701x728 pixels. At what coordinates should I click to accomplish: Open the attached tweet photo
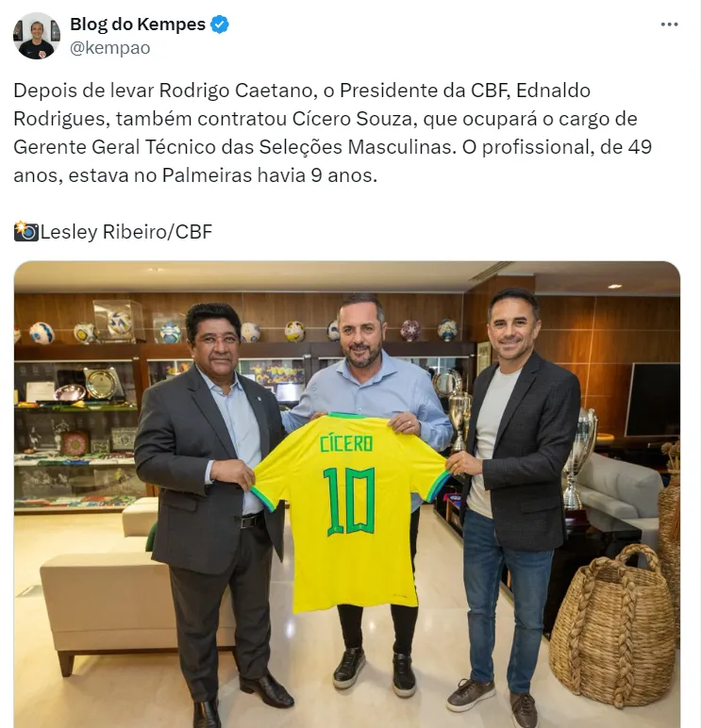pos(347,494)
